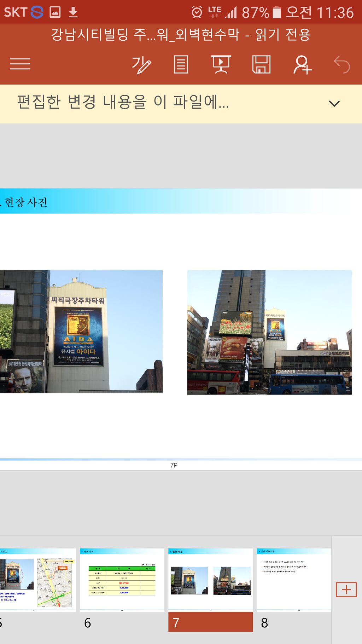Tap the 7P page number footer
The height and width of the screenshot is (644, 362).
(174, 465)
